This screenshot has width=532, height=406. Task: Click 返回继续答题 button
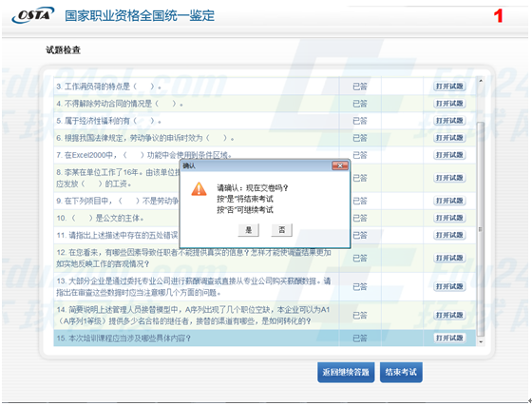tap(346, 372)
